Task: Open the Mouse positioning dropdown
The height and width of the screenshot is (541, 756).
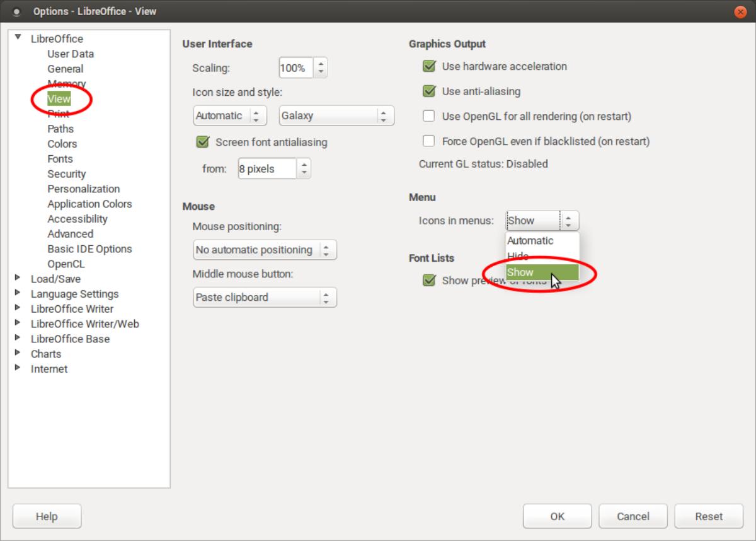Action: point(264,250)
